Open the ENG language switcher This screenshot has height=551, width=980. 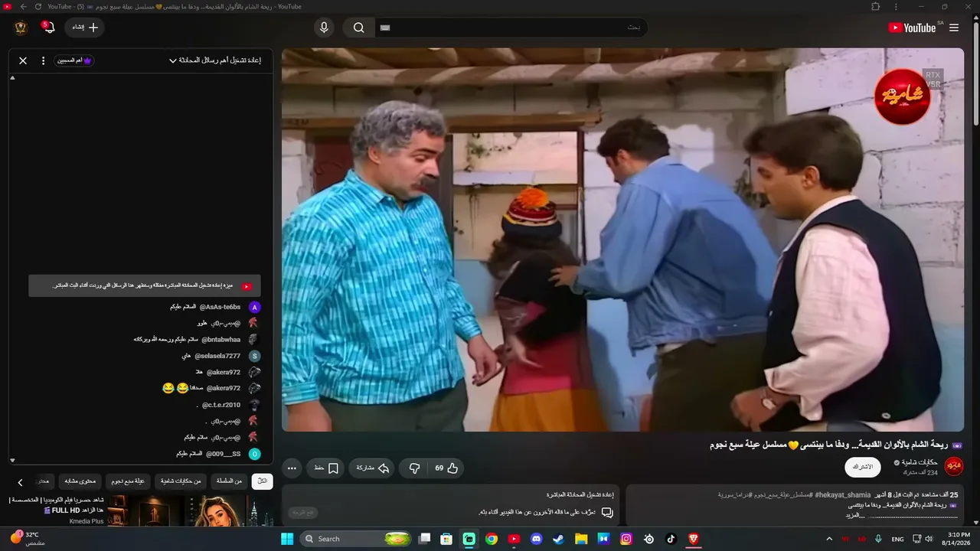[898, 539]
